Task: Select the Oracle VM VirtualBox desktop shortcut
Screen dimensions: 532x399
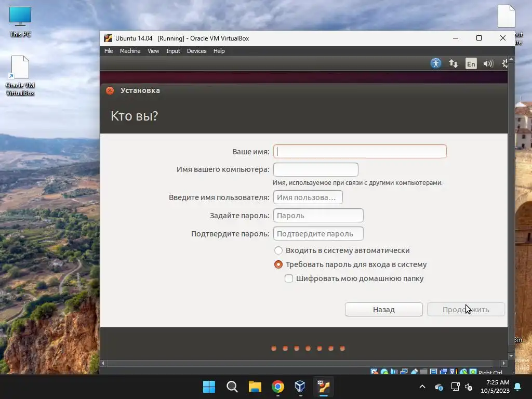Action: (20, 76)
